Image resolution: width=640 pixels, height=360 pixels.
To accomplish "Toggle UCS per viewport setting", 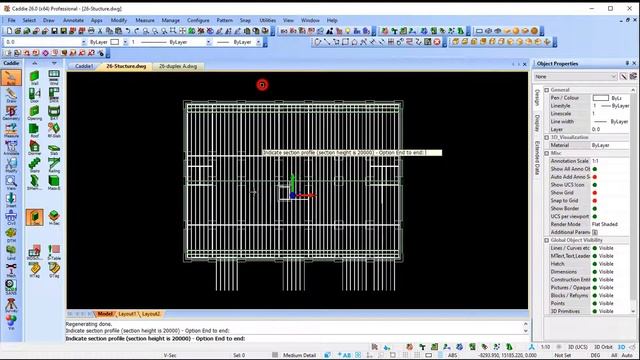I will 595,216.
